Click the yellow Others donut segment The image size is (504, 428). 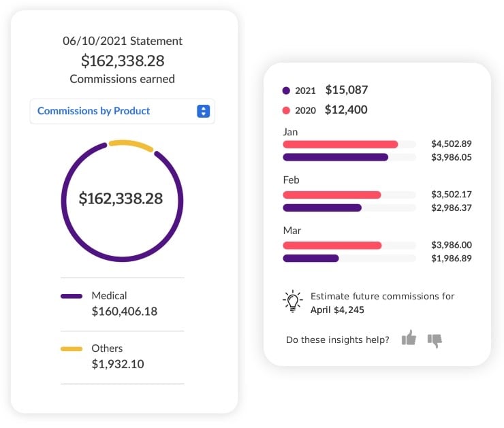131,144
